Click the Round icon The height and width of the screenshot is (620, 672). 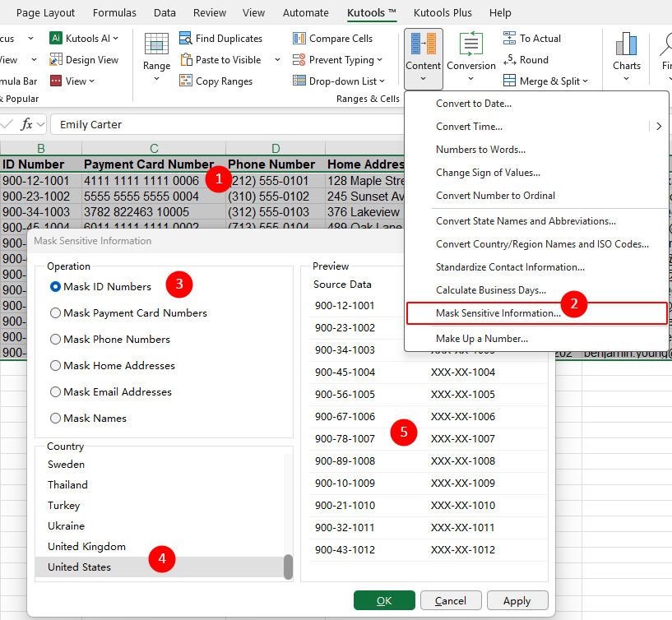[509, 59]
